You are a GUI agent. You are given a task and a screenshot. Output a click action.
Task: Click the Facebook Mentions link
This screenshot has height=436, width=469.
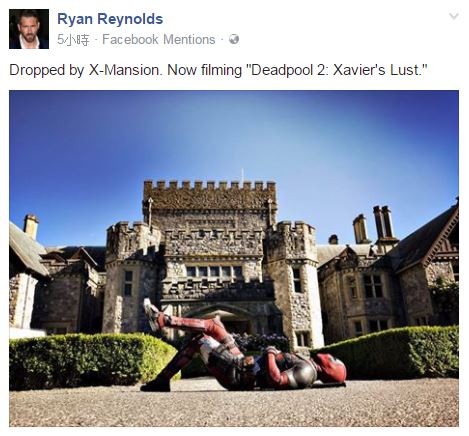coord(159,40)
